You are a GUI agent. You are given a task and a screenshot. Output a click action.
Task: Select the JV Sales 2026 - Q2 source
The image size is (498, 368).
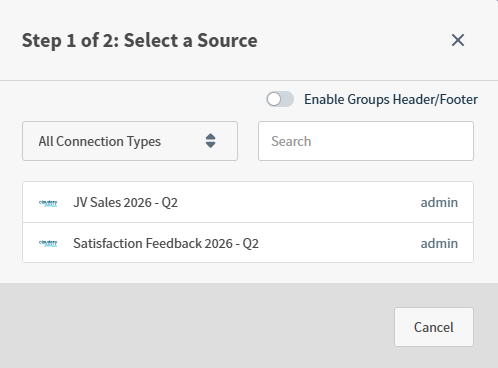[248, 202]
